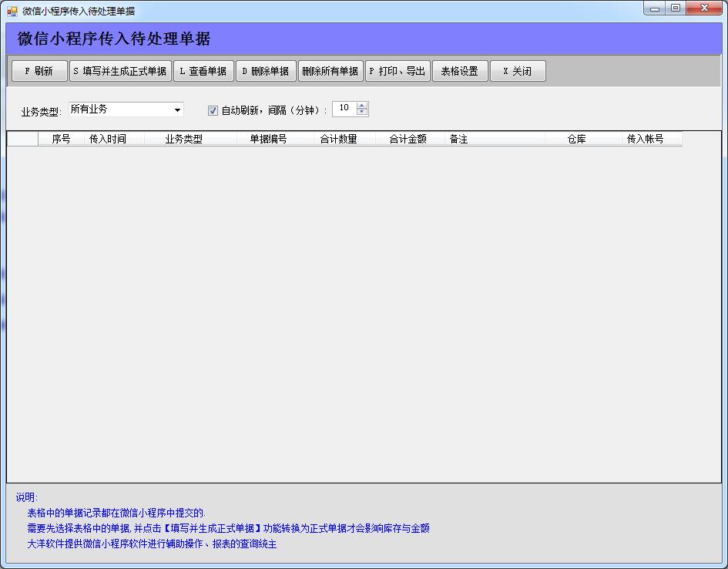Close the window with red X
This screenshot has height=569, width=728.
(704, 8)
